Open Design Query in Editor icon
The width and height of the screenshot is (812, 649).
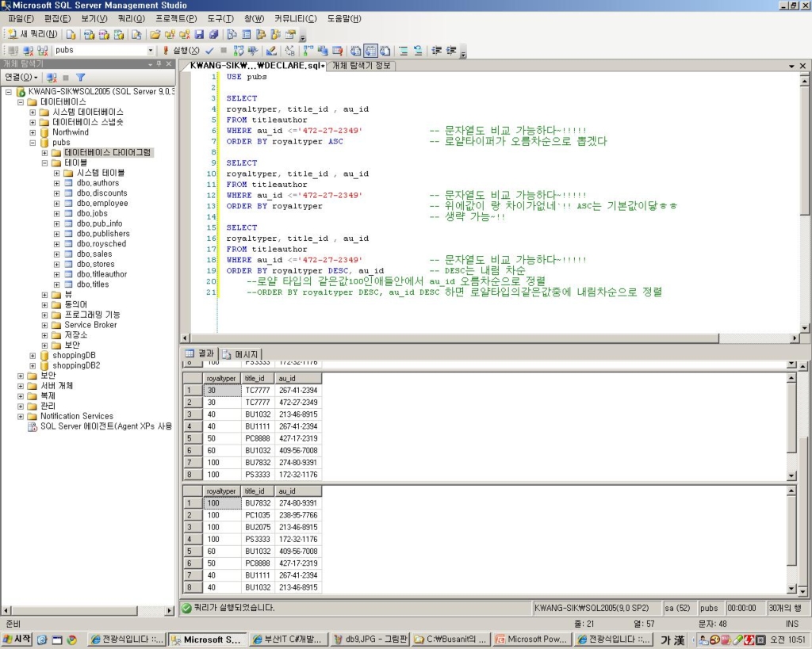pos(271,50)
